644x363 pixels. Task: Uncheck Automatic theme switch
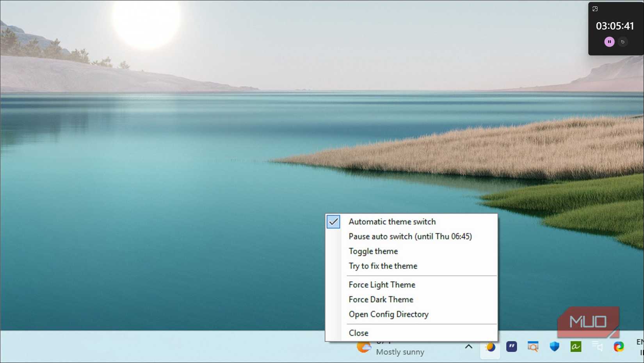(x=333, y=222)
